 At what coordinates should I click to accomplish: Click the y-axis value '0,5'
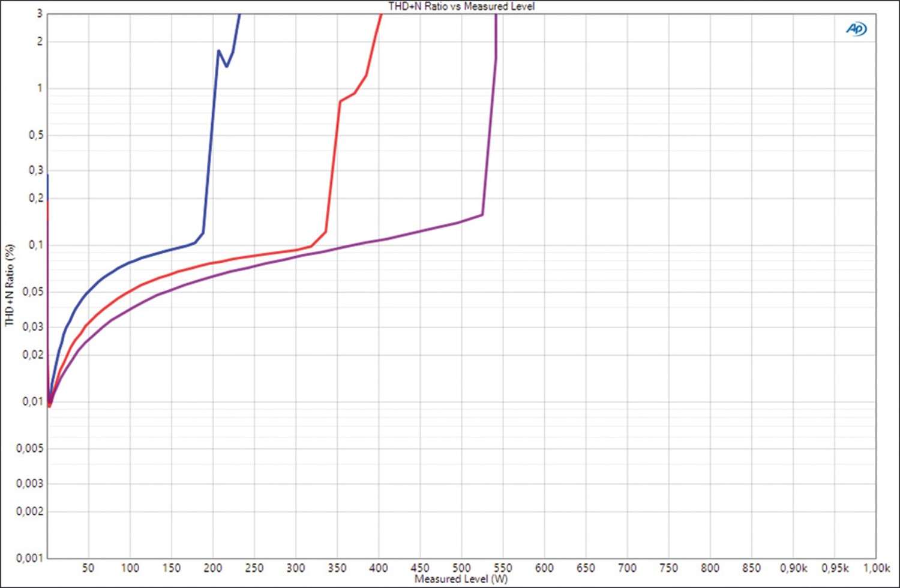(36, 136)
